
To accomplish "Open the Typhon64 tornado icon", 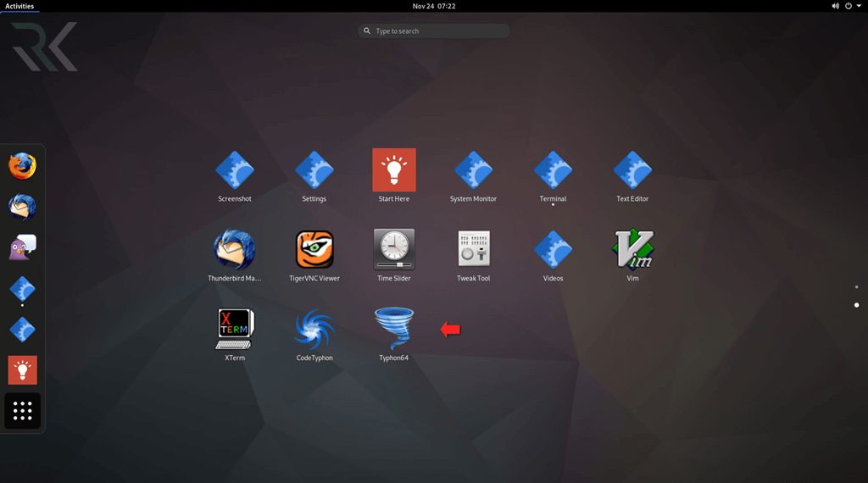I will coord(393,329).
